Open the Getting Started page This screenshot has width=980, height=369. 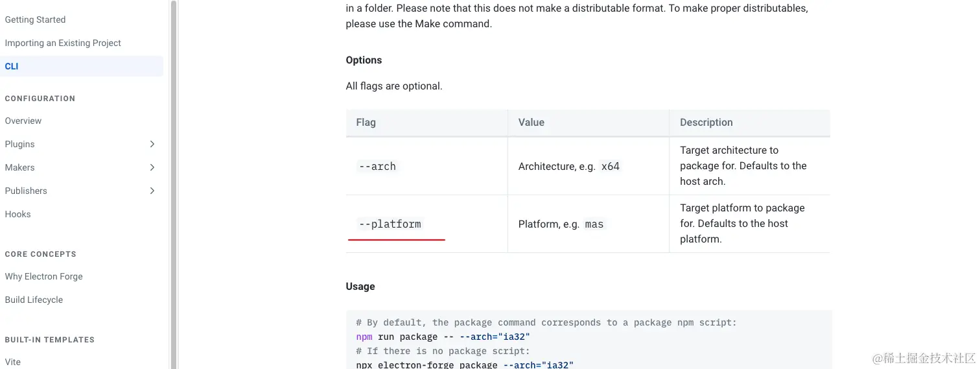[x=35, y=19]
